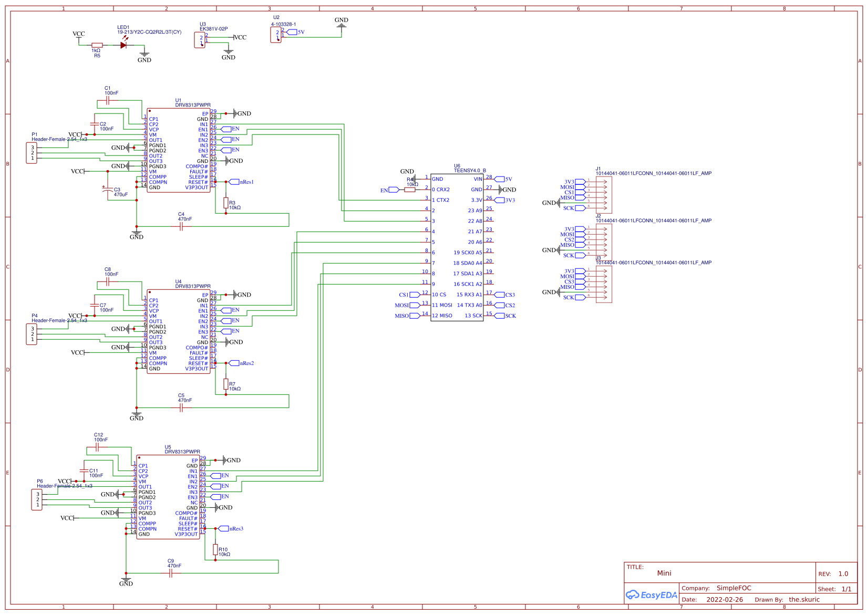The height and width of the screenshot is (615, 868).
Task: Select the P1 Header-Female 1x3 connector
Action: point(32,152)
